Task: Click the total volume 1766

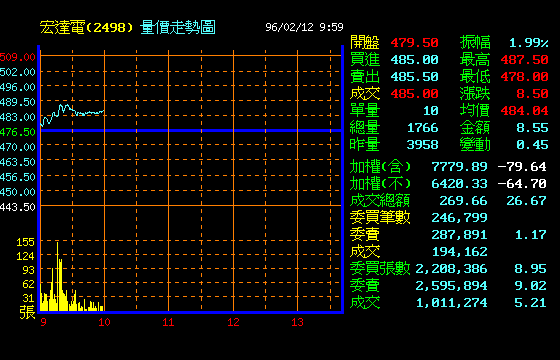Action: (422, 128)
